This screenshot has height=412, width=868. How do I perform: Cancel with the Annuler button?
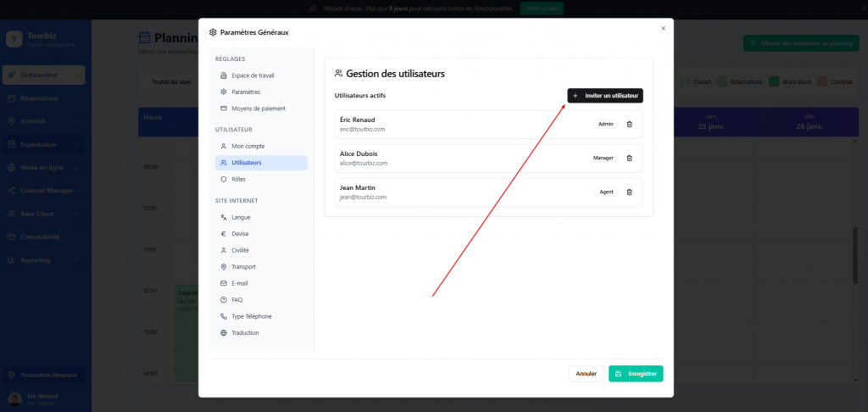tap(586, 373)
